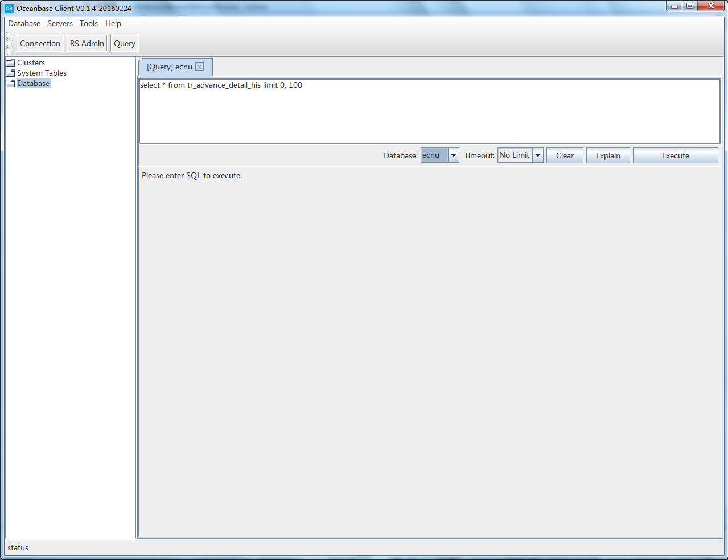The height and width of the screenshot is (560, 728).
Task: Open the Tools menu
Action: (x=89, y=23)
